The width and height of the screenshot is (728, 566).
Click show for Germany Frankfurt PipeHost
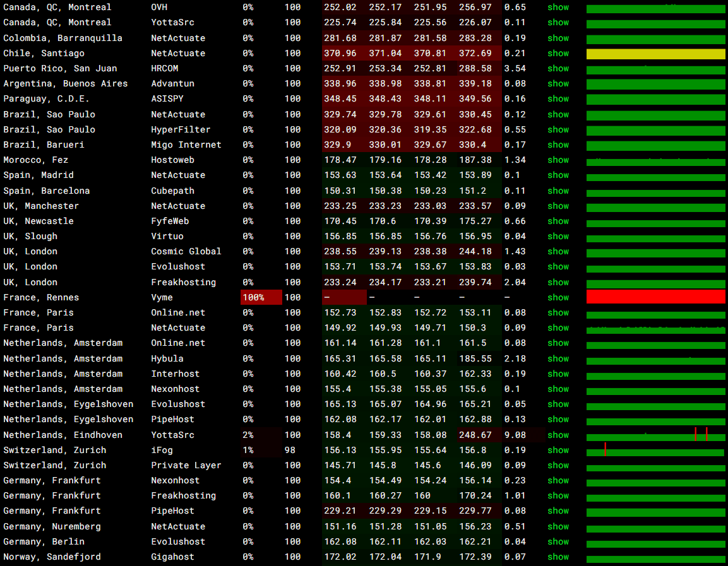click(558, 511)
